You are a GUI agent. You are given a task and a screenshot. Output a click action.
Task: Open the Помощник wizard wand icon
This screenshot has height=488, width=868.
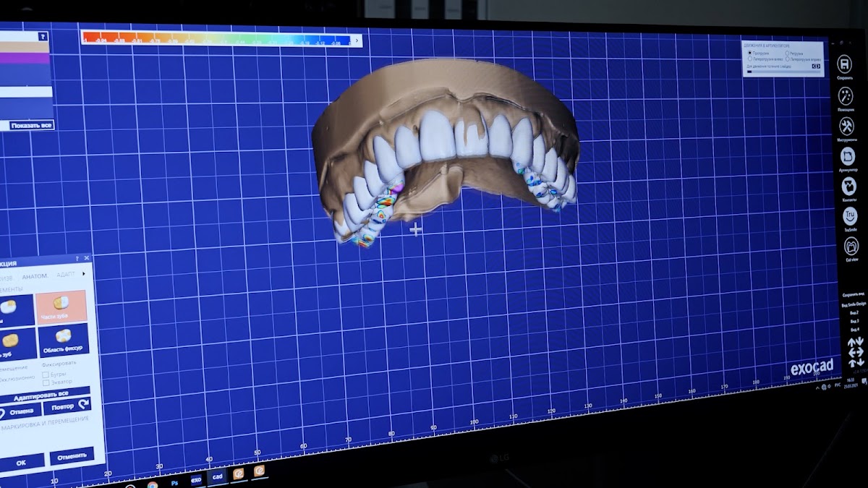point(845,95)
